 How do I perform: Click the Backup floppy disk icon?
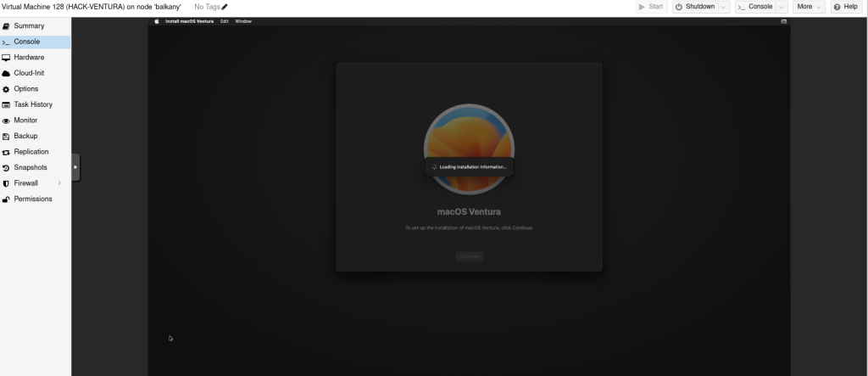click(6, 136)
